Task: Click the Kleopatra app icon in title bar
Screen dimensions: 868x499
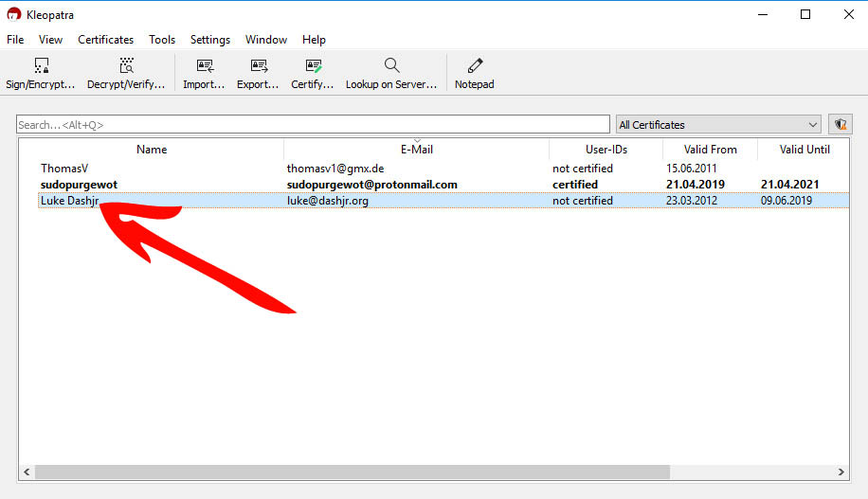Action: point(13,14)
